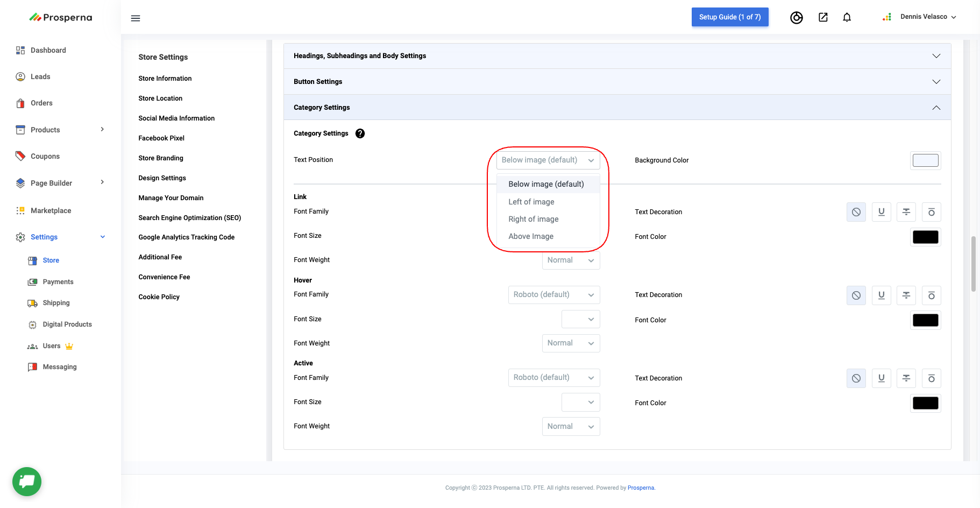Click the Setup Guide button
The height and width of the screenshot is (508, 980).
(x=729, y=17)
